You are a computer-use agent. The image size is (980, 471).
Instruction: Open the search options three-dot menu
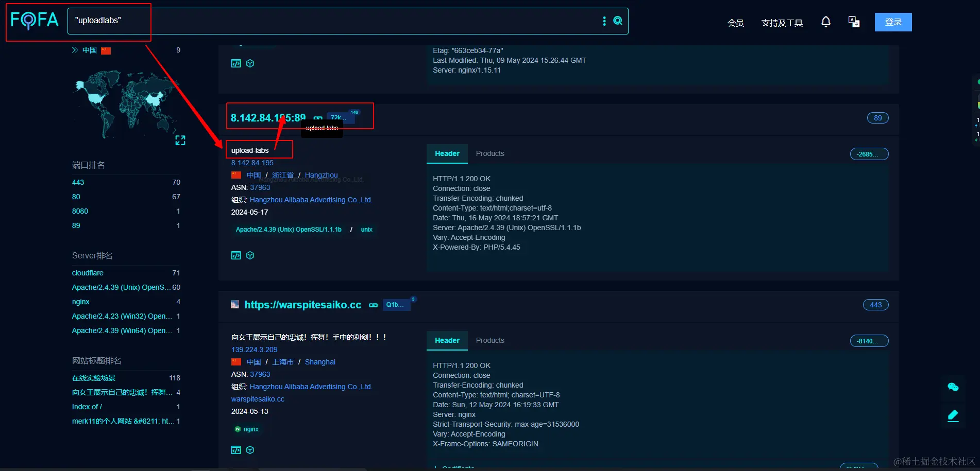[604, 21]
